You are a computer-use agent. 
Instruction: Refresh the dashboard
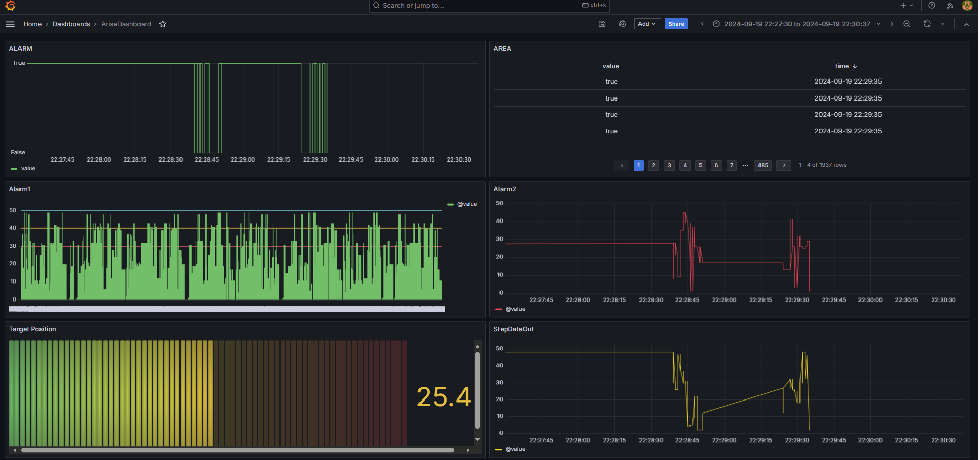point(927,24)
